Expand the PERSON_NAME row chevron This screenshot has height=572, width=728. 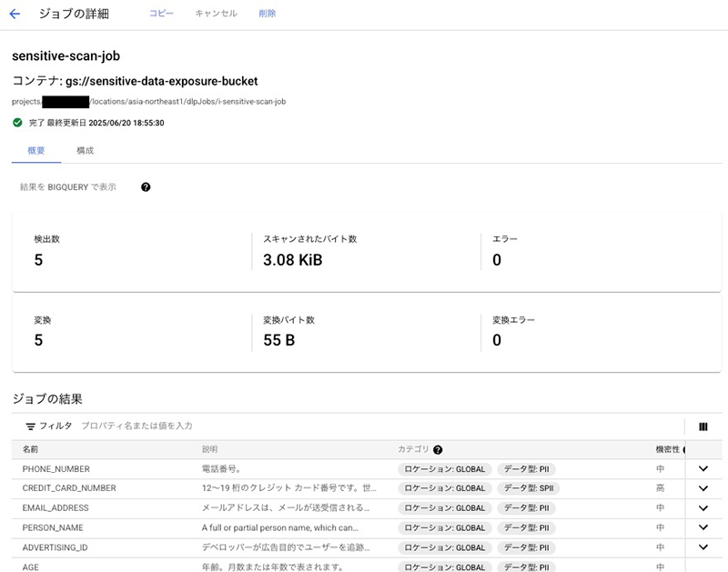point(703,527)
